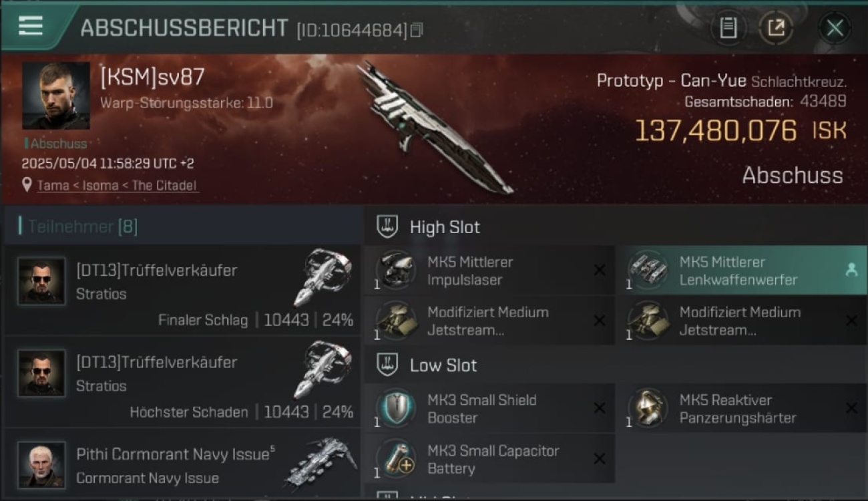The height and width of the screenshot is (501, 868).
Task: Open the sv87 pilot portrait
Action: click(x=56, y=96)
